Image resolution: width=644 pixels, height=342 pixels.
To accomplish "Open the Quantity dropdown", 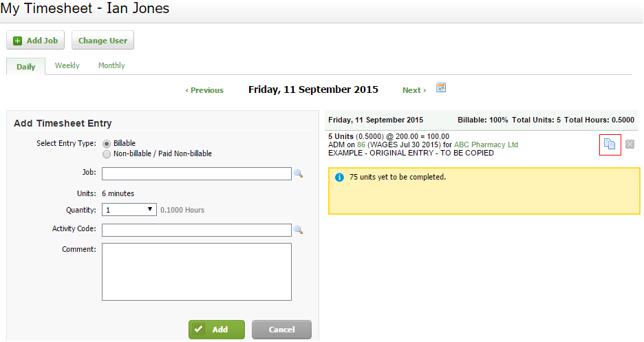I will (x=129, y=209).
